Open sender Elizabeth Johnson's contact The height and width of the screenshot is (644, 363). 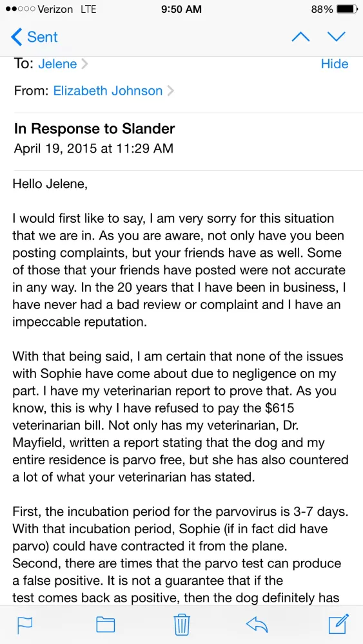(108, 91)
